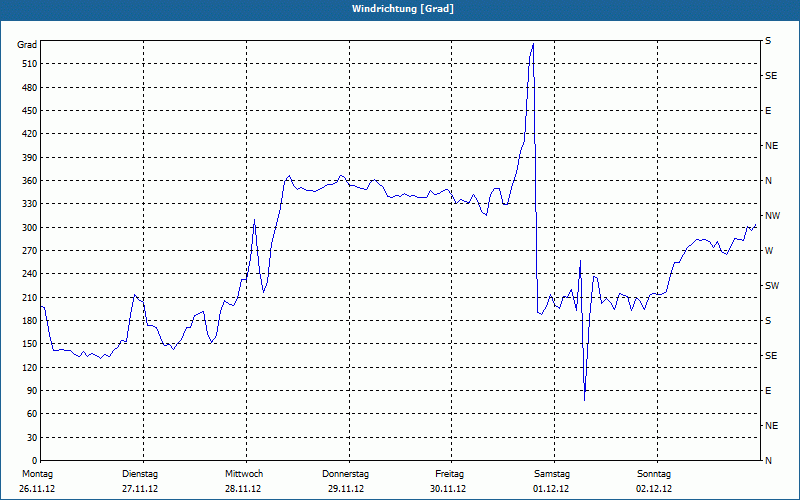The height and width of the screenshot is (500, 800).
Task: Select the 'Sonntag' day label
Action: [x=654, y=474]
